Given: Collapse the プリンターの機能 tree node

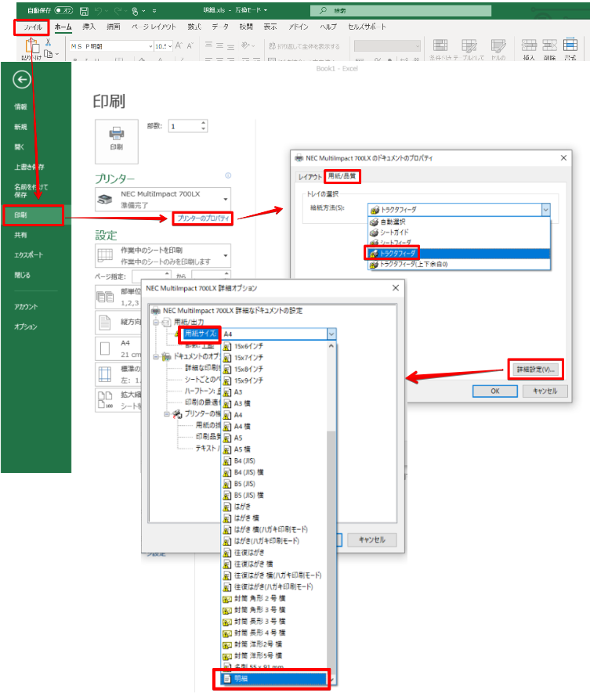Looking at the screenshot, I should [167, 414].
